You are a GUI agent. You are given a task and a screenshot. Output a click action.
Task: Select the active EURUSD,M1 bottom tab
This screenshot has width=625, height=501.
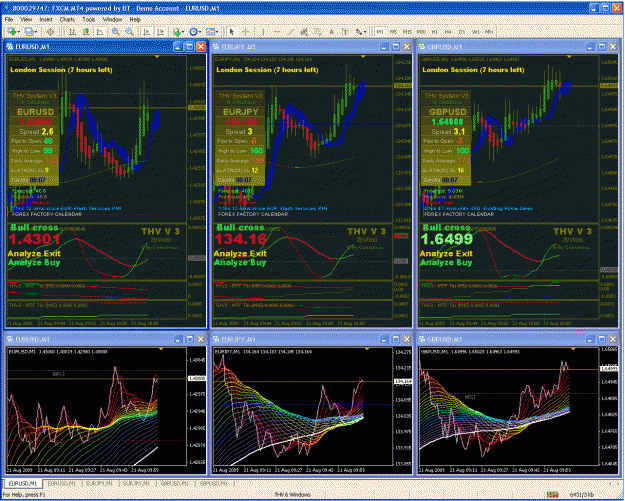point(23,483)
